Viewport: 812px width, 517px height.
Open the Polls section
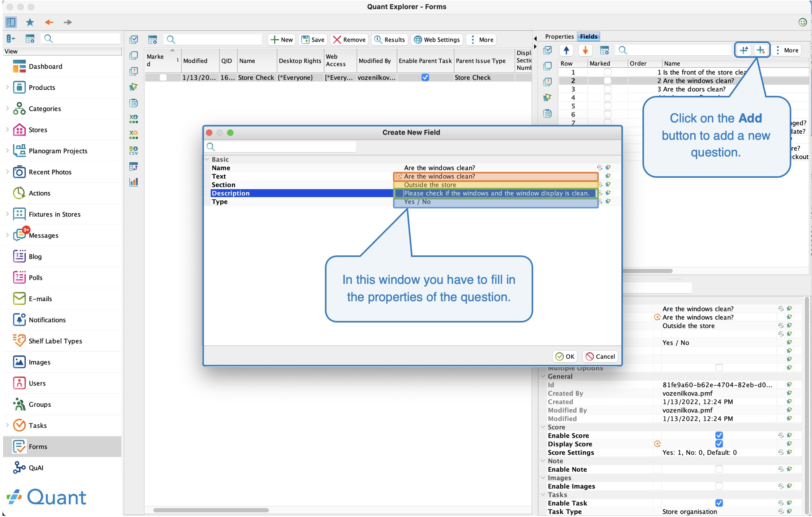[35, 278]
